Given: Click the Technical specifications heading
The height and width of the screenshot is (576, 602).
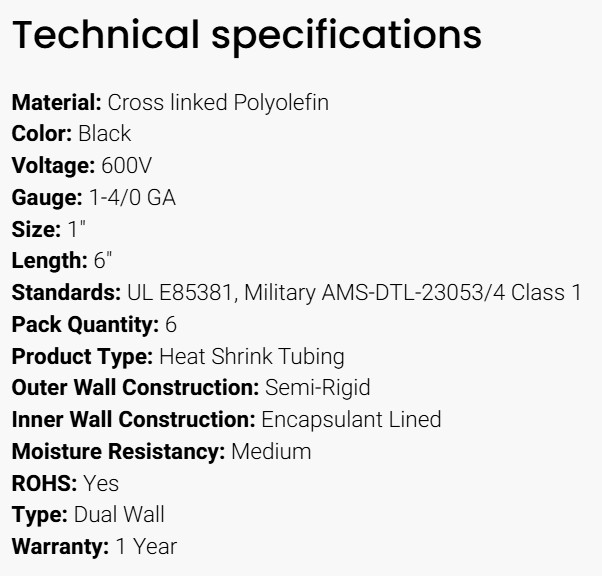Looking at the screenshot, I should click(x=246, y=36).
